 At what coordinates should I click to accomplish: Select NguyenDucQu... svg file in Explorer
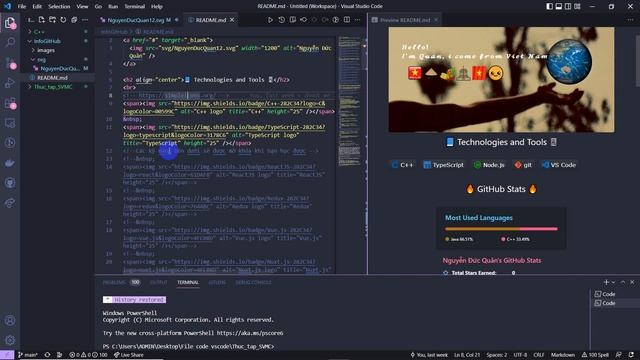coord(57,69)
